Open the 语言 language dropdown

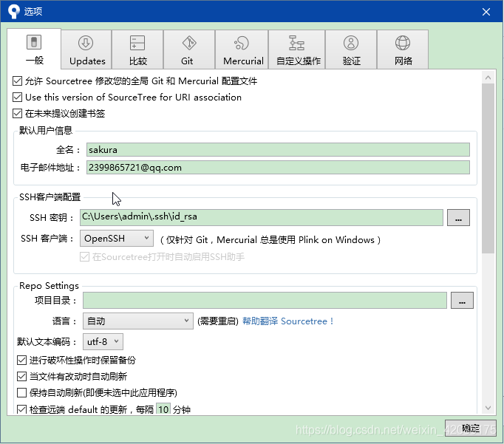click(x=138, y=321)
